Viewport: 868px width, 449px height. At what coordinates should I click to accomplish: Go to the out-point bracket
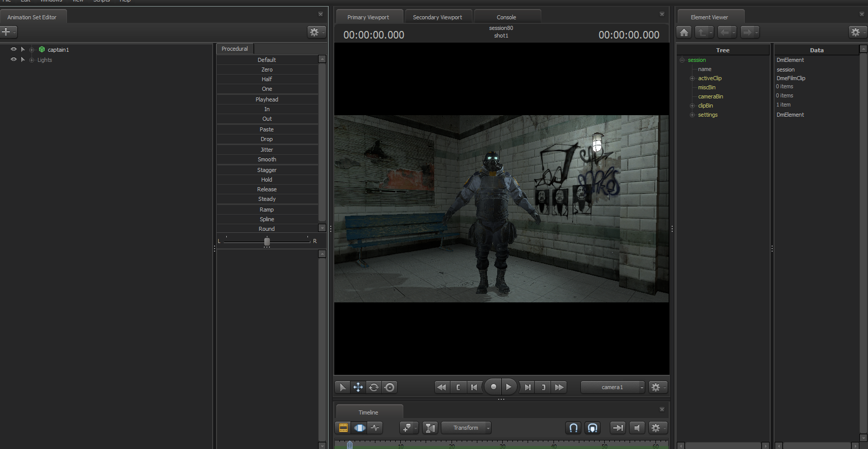point(543,387)
